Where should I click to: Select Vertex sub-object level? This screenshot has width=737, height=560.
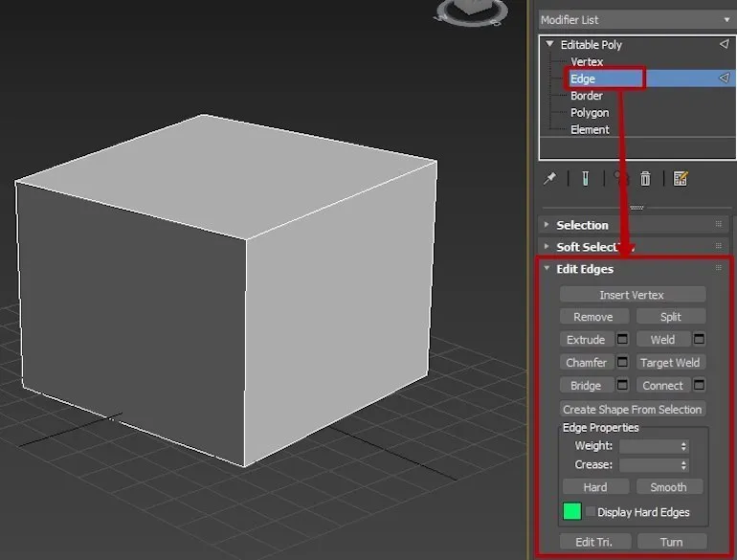coord(587,62)
